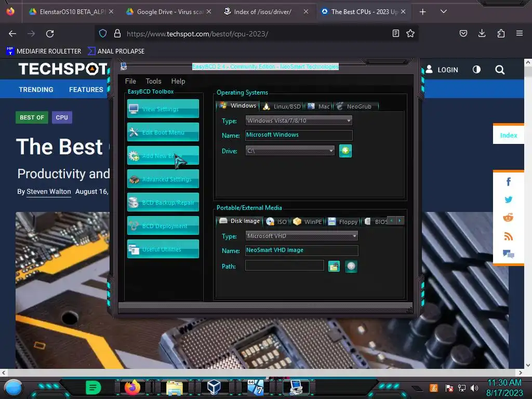The height and width of the screenshot is (399, 532).
Task: Open RSS feed icon
Action: pyautogui.click(x=508, y=236)
